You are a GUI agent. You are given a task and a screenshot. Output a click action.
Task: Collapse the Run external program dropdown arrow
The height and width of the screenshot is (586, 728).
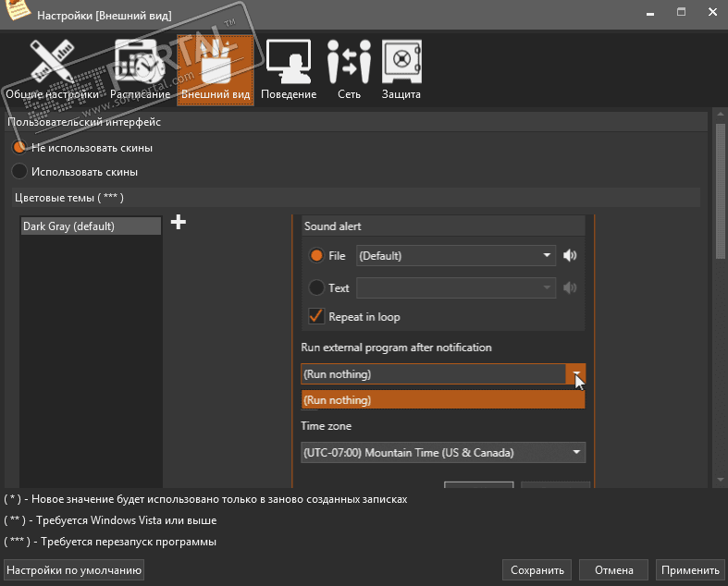click(x=575, y=374)
